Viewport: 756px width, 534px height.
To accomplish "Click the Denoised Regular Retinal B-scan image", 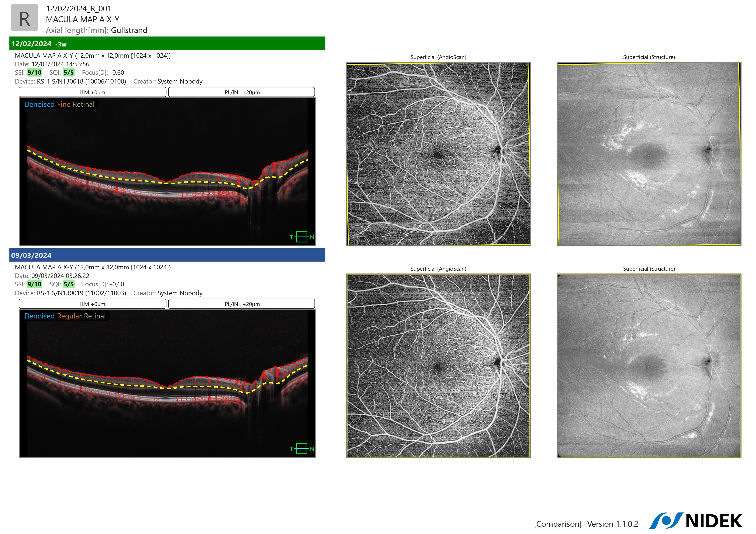I will (167, 384).
